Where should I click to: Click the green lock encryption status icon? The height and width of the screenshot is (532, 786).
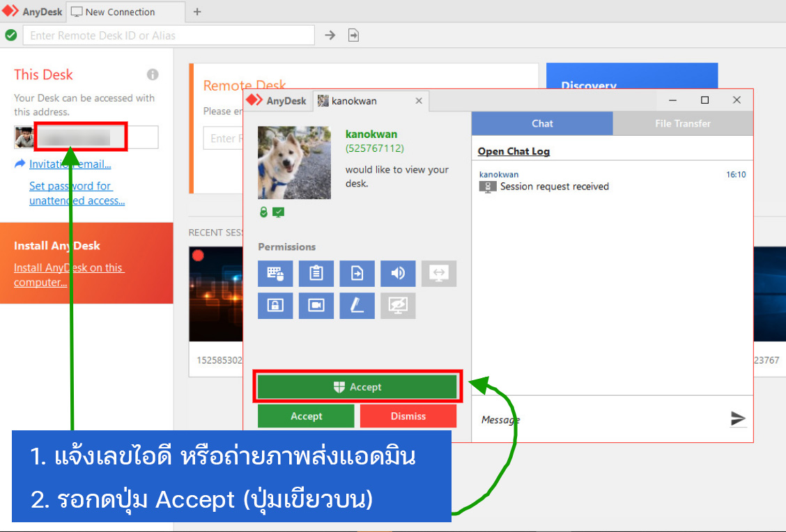tap(263, 212)
